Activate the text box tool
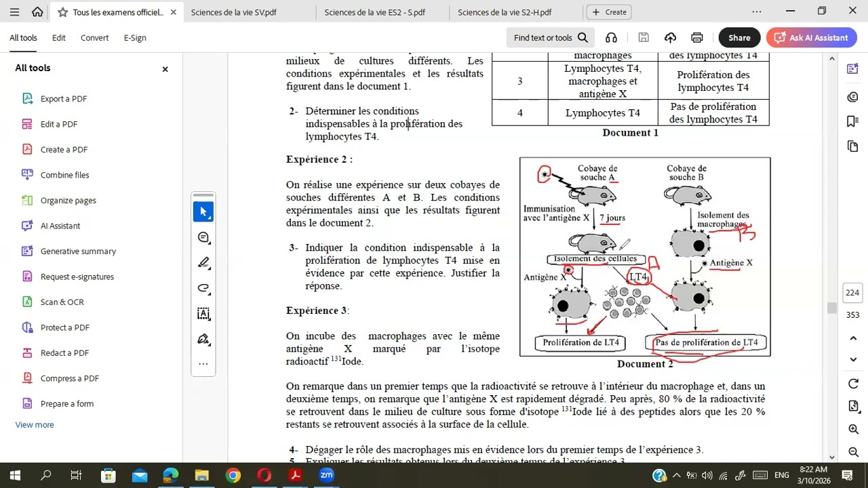Viewport: 868px width, 488px height. click(203, 313)
